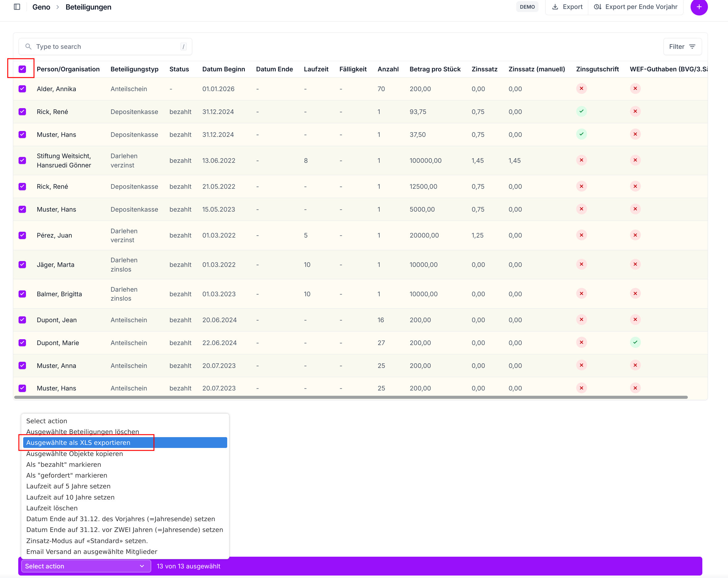Choose Ausgewählte als XLS exportieren

pyautogui.click(x=125, y=442)
